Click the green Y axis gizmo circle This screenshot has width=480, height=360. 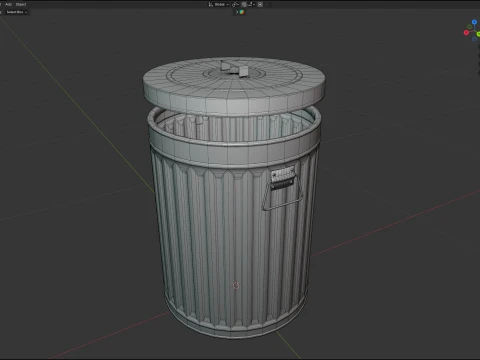click(478, 34)
